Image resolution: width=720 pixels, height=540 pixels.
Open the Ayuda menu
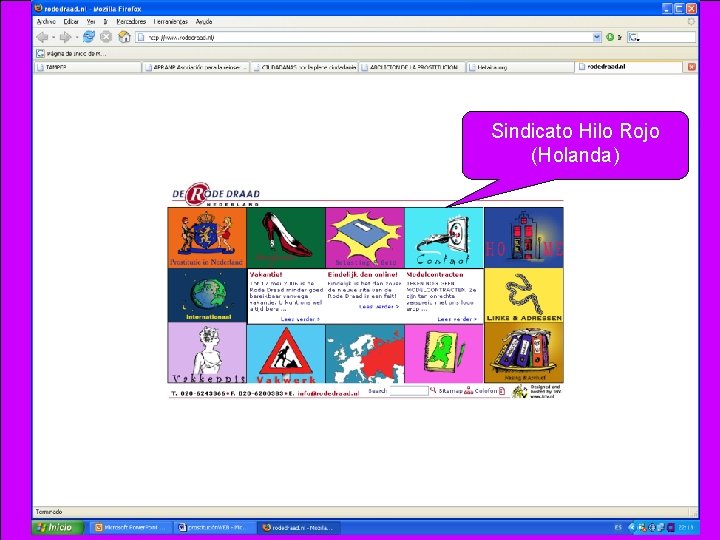204,22
